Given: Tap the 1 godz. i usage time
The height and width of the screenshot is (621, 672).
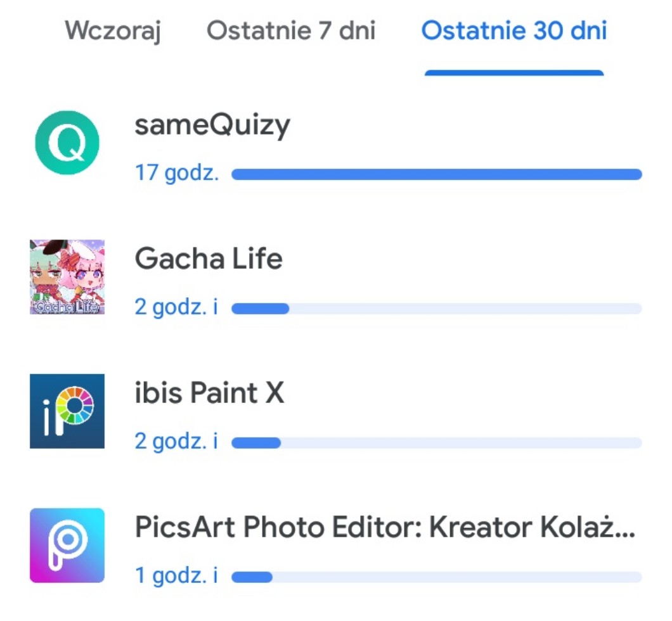Looking at the screenshot, I should [176, 576].
